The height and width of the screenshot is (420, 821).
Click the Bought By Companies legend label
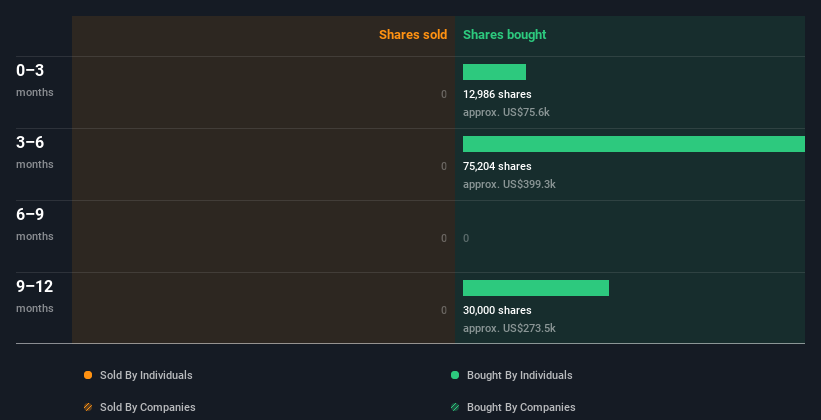(521, 407)
